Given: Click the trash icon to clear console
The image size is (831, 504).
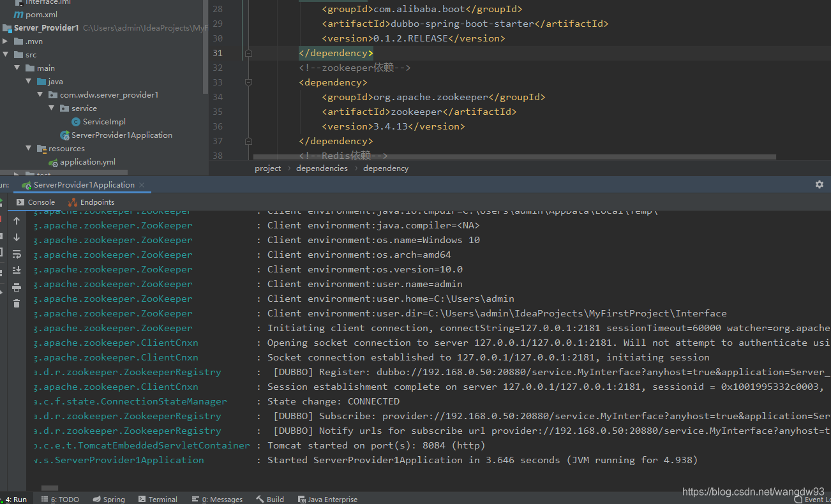Looking at the screenshot, I should click(x=17, y=304).
